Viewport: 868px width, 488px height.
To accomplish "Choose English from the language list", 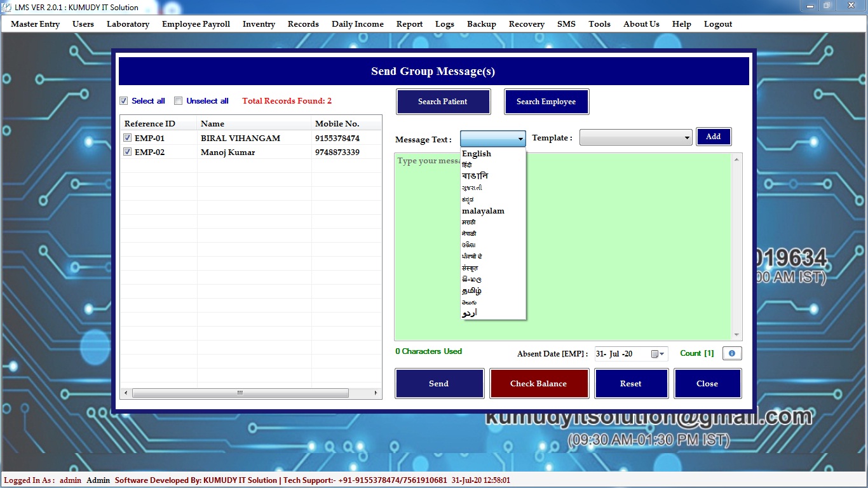I will click(477, 154).
